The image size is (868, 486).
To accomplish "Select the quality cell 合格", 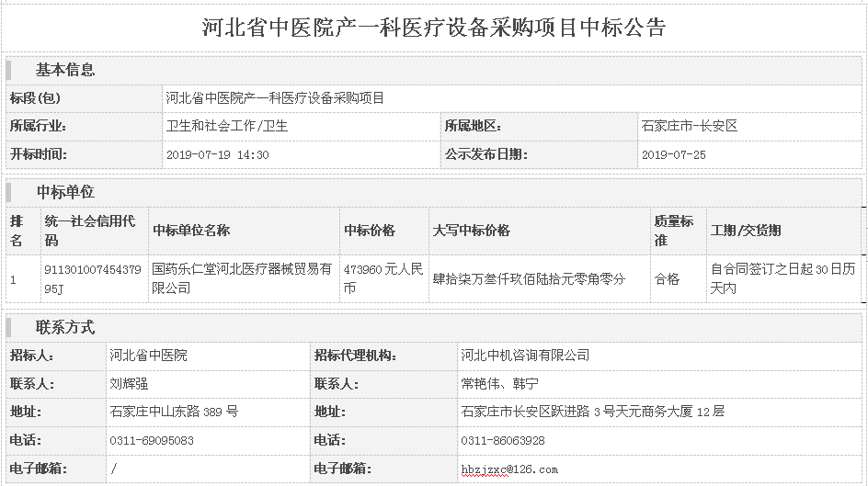I will click(667, 279).
